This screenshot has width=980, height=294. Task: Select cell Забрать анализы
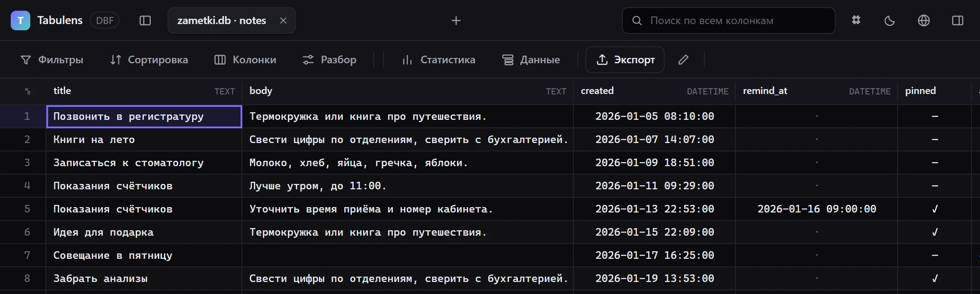pos(144,278)
